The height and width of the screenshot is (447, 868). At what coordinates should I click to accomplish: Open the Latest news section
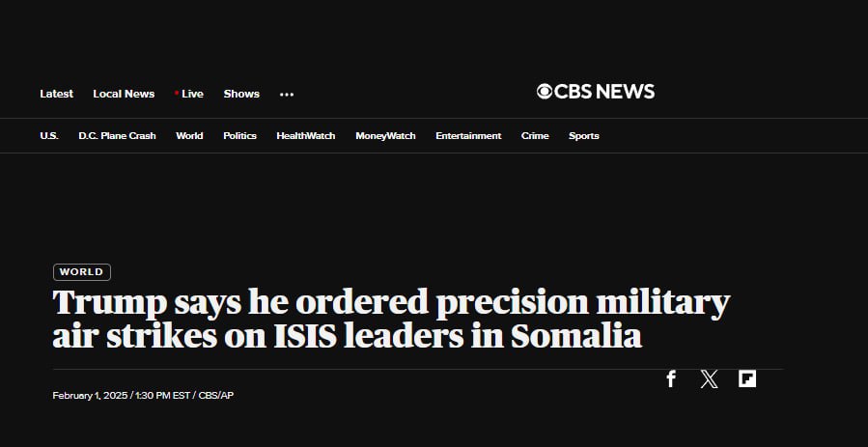coord(56,94)
